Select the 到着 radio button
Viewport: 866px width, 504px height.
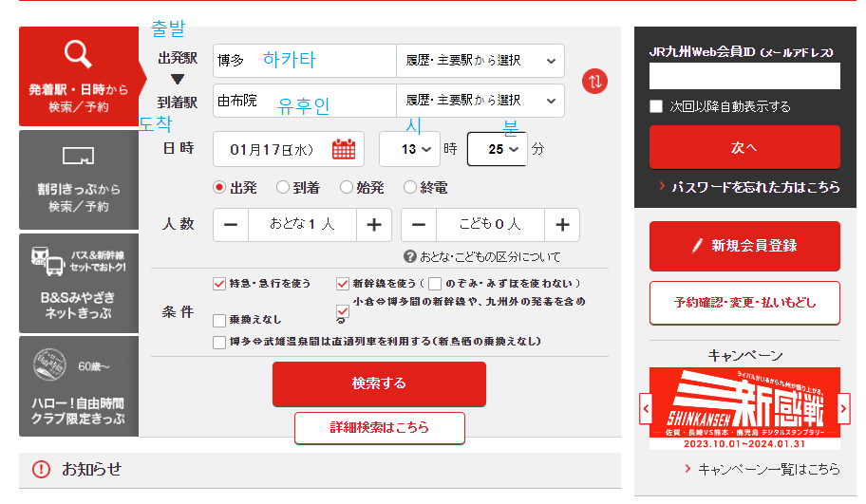(283, 188)
